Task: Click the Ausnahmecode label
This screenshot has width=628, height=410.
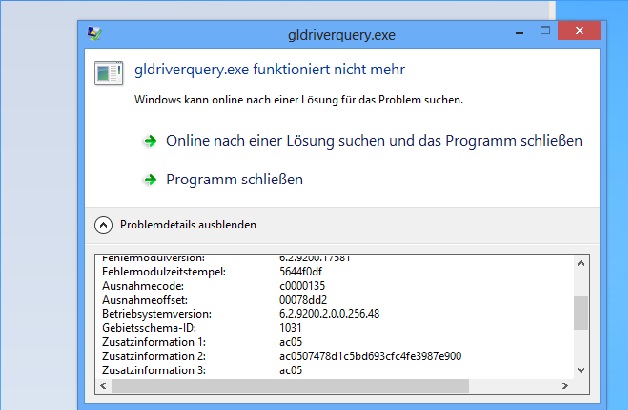Action: pyautogui.click(x=143, y=286)
